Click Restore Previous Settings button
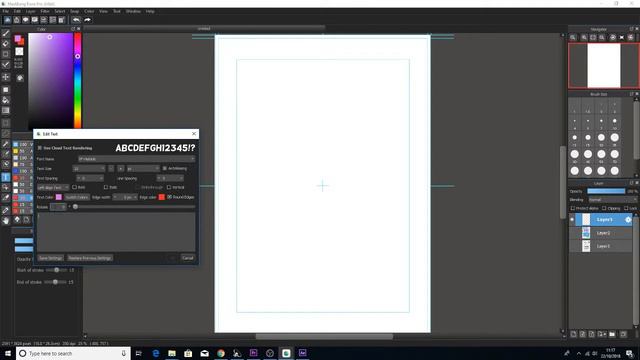Viewport: 640px width, 360px height. click(x=90, y=258)
